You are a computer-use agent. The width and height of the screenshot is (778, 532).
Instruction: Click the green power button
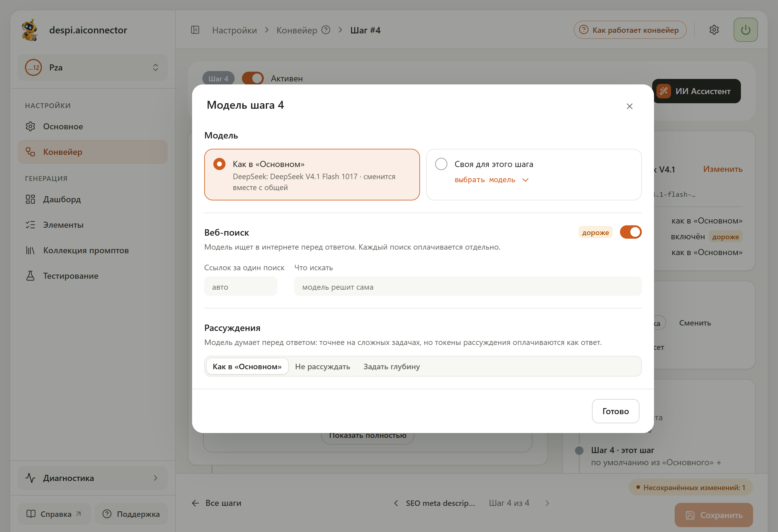click(745, 30)
